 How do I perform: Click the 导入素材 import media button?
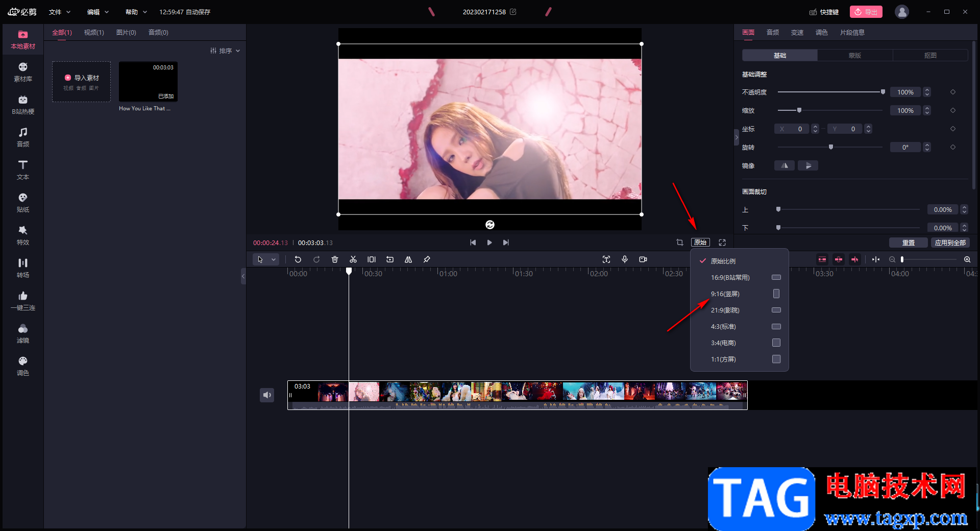tap(82, 82)
